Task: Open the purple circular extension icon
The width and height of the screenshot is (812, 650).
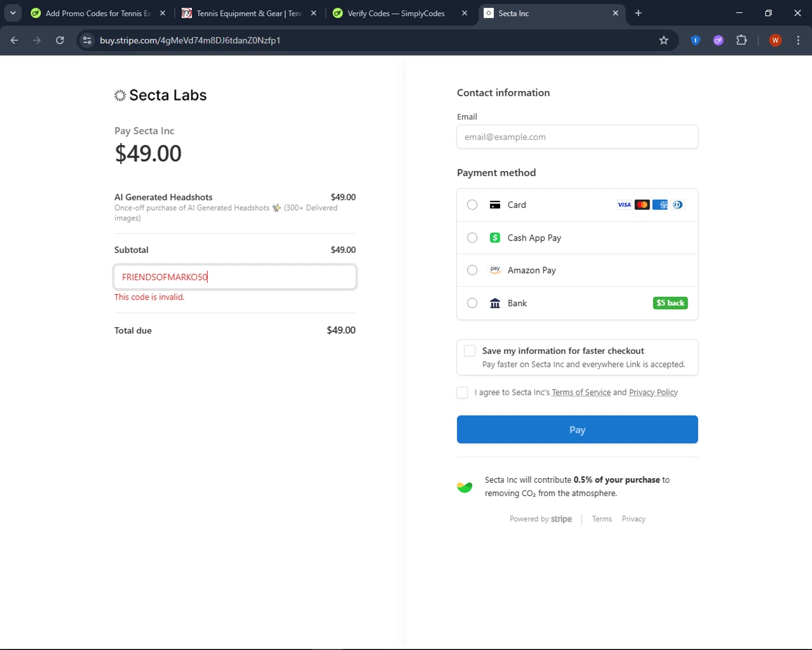Action: point(718,40)
